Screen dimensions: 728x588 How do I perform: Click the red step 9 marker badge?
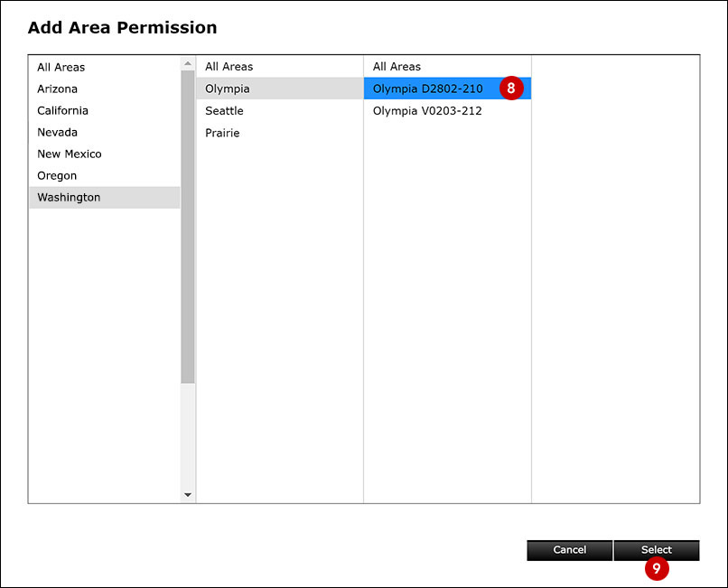pos(657,569)
